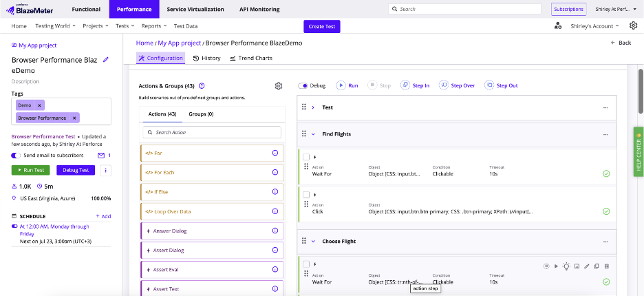The height and width of the screenshot is (296, 644).
Task: Toggle the Debug switch
Action: coord(303,86)
